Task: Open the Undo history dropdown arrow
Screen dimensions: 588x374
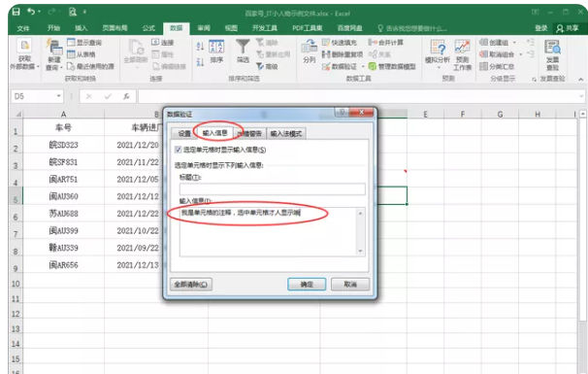Action: pyautogui.click(x=40, y=12)
